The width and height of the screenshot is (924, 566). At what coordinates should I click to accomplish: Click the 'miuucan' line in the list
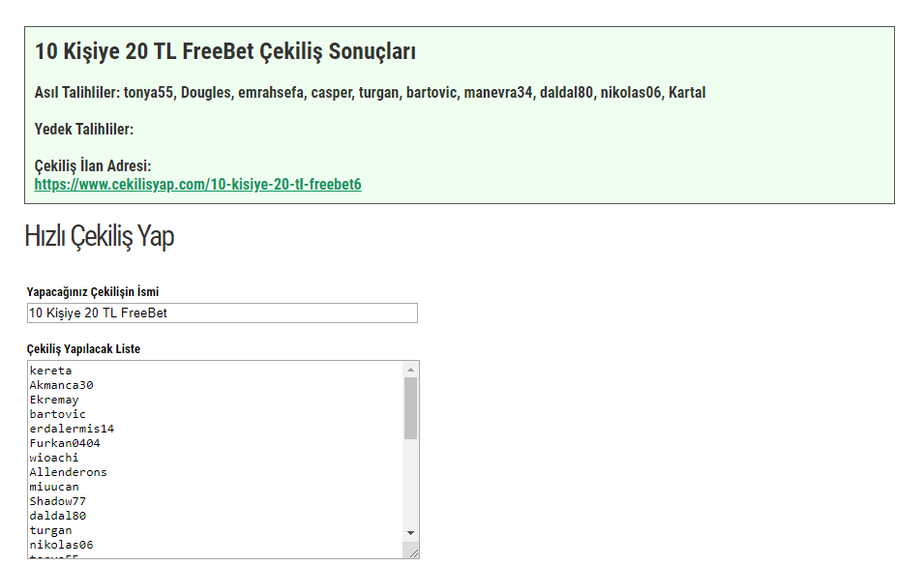54,487
